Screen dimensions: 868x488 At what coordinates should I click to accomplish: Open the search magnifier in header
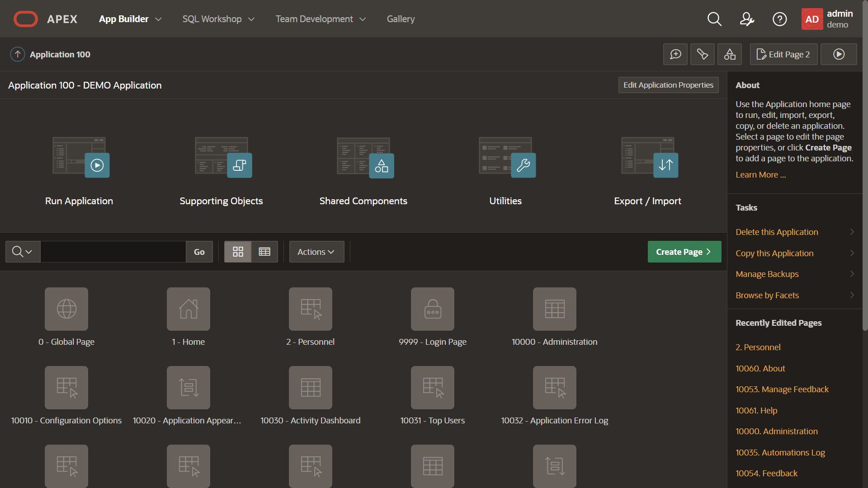(x=714, y=19)
